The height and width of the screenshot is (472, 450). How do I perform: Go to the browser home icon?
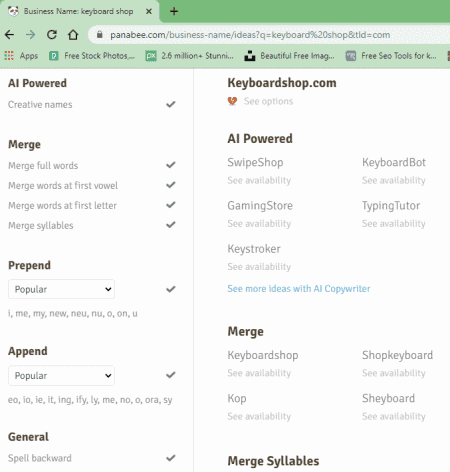click(x=73, y=35)
